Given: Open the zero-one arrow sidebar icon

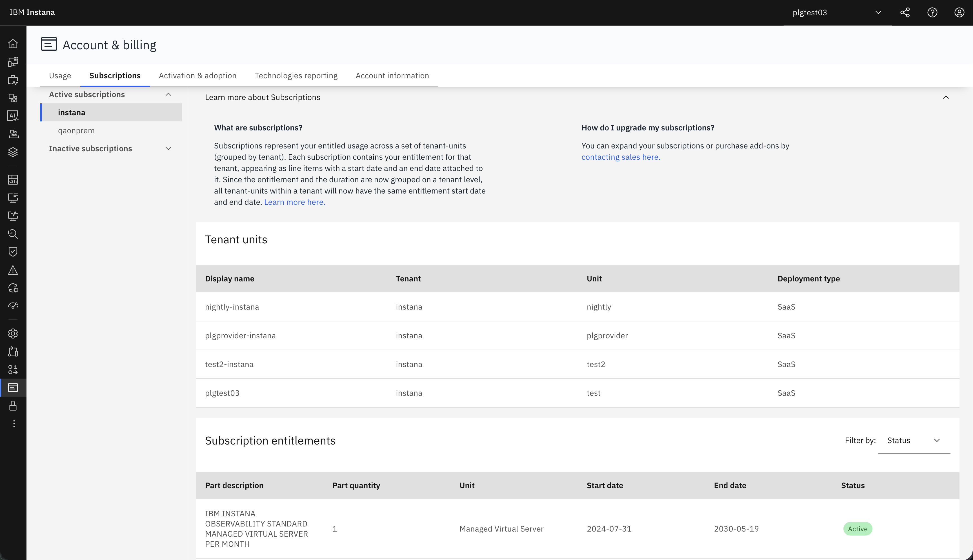Looking at the screenshot, I should (x=13, y=370).
